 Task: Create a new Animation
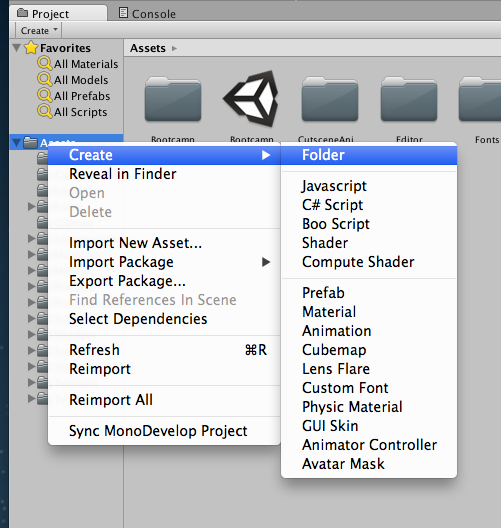[x=369, y=331]
